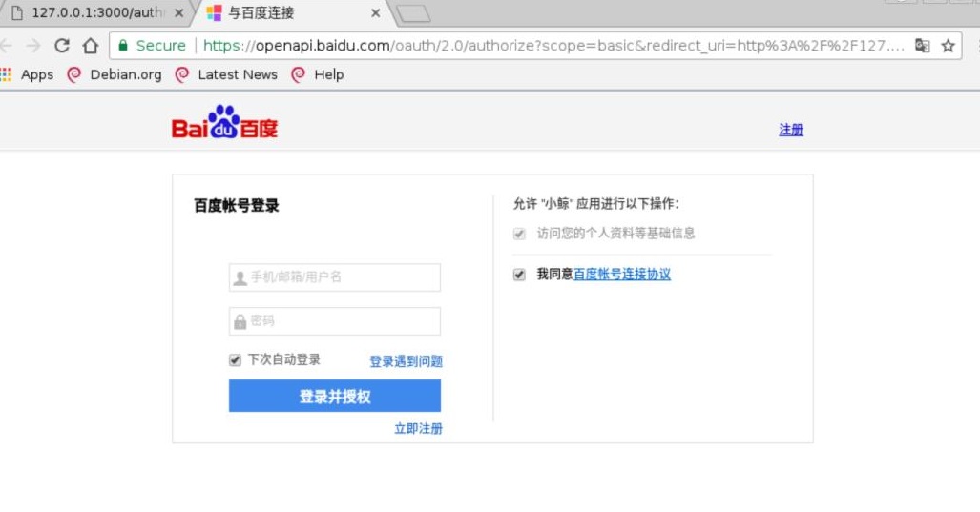This screenshot has height=512, width=980.
Task: Open the 登录遇到问题 link
Action: tap(407, 361)
